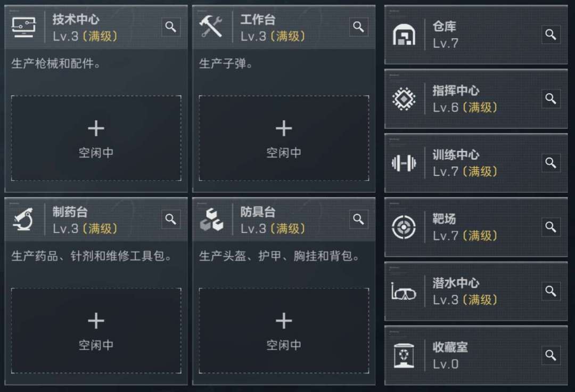The width and height of the screenshot is (575, 392).
Task: Select the 技术中心 monitor icon
Action: (23, 27)
